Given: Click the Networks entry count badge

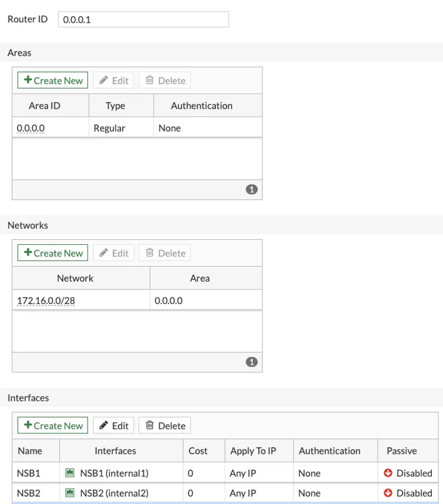Looking at the screenshot, I should (252, 362).
